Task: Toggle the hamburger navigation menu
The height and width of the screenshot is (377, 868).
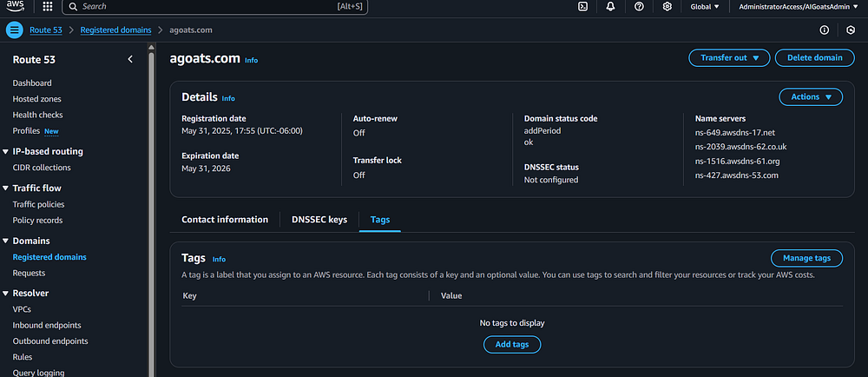Action: pyautogui.click(x=14, y=30)
